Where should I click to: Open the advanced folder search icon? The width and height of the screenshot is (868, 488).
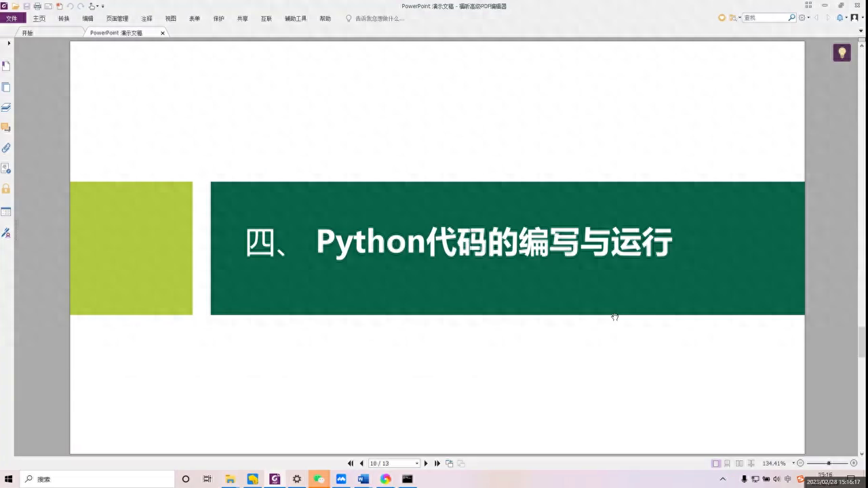[733, 18]
